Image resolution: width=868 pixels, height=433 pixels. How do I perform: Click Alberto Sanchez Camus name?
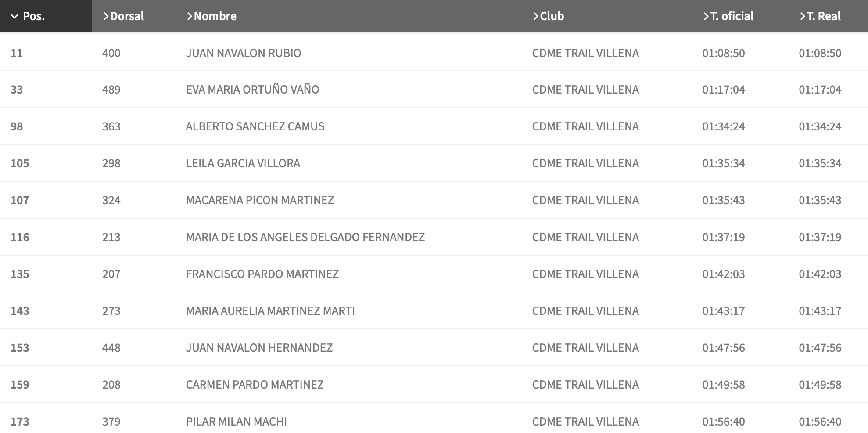tap(255, 126)
